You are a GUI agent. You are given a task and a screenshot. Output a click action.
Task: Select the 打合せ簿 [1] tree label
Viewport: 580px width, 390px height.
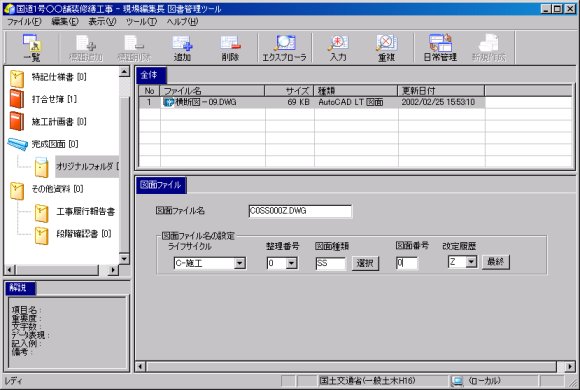pos(54,99)
